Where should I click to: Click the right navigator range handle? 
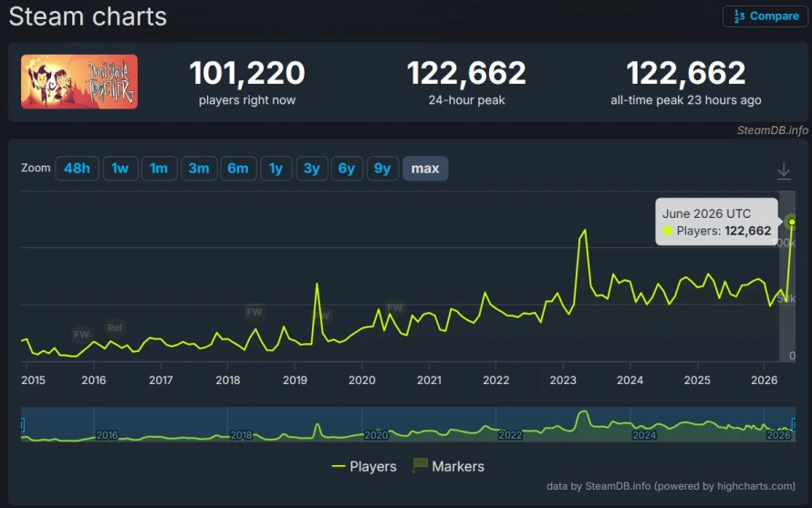794,425
